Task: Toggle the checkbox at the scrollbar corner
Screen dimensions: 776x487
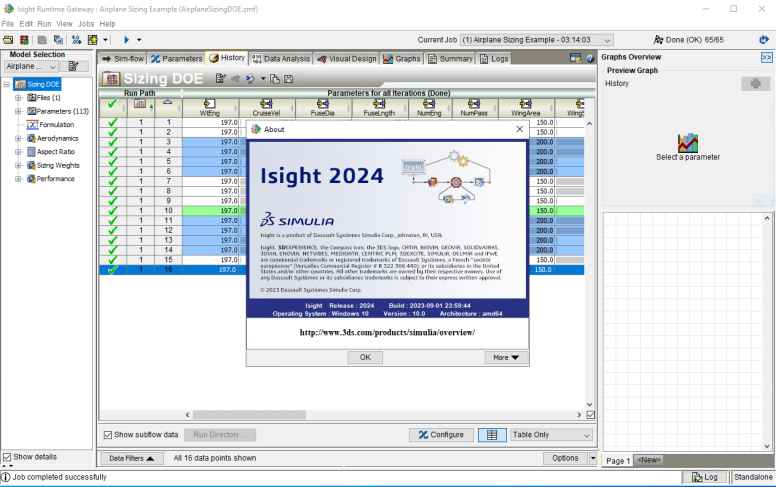Action: coord(590,414)
